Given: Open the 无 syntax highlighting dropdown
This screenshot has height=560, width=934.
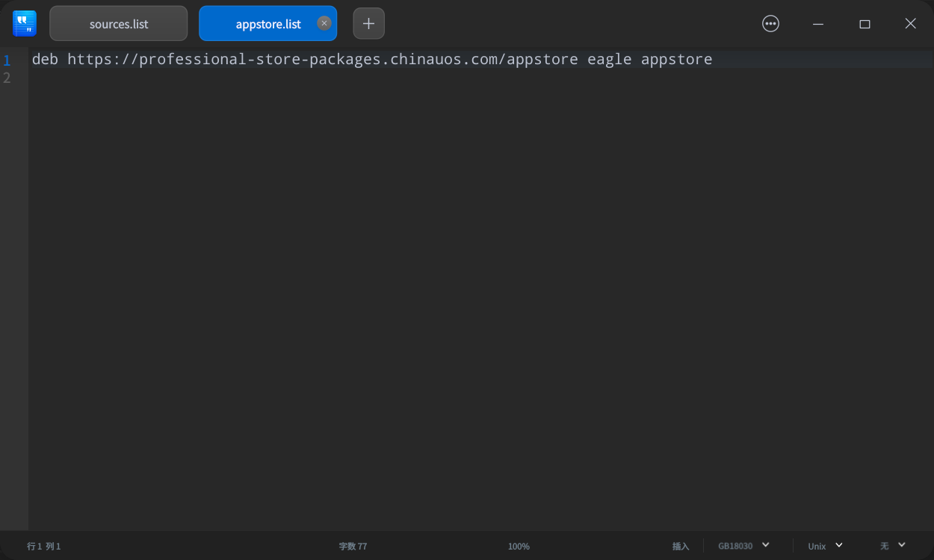Looking at the screenshot, I should [x=891, y=546].
